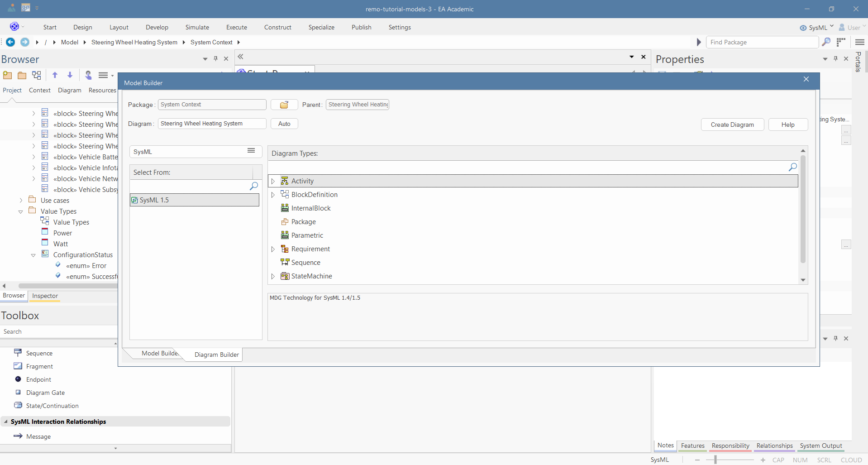This screenshot has height=465, width=868.
Task: Click the navigate back arrow icon
Action: pyautogui.click(x=10, y=42)
